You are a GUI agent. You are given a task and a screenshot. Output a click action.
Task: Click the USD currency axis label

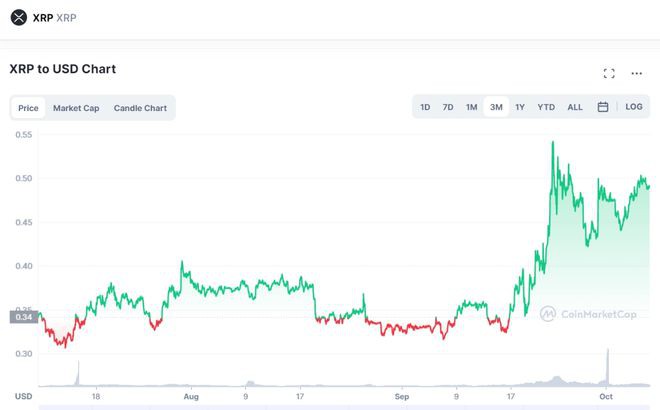pos(24,396)
